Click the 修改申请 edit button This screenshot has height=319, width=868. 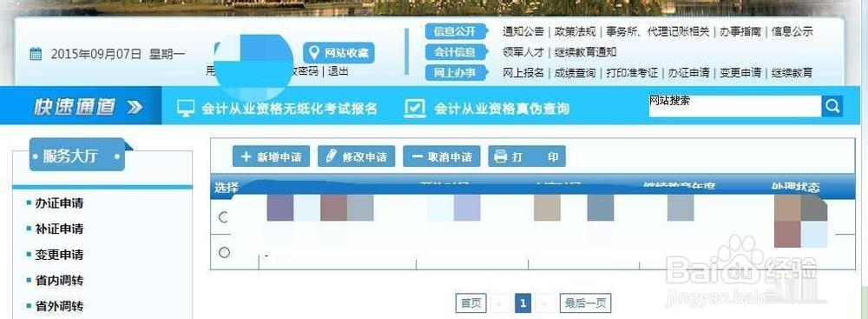click(x=357, y=156)
